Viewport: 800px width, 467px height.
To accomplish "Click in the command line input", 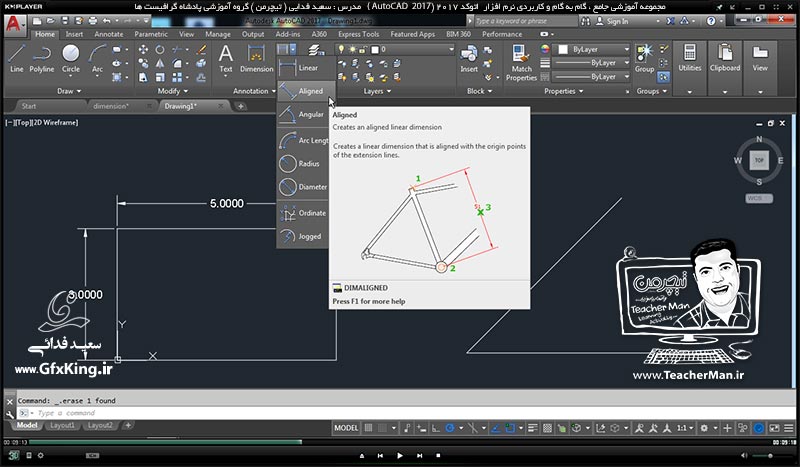I will pos(406,413).
